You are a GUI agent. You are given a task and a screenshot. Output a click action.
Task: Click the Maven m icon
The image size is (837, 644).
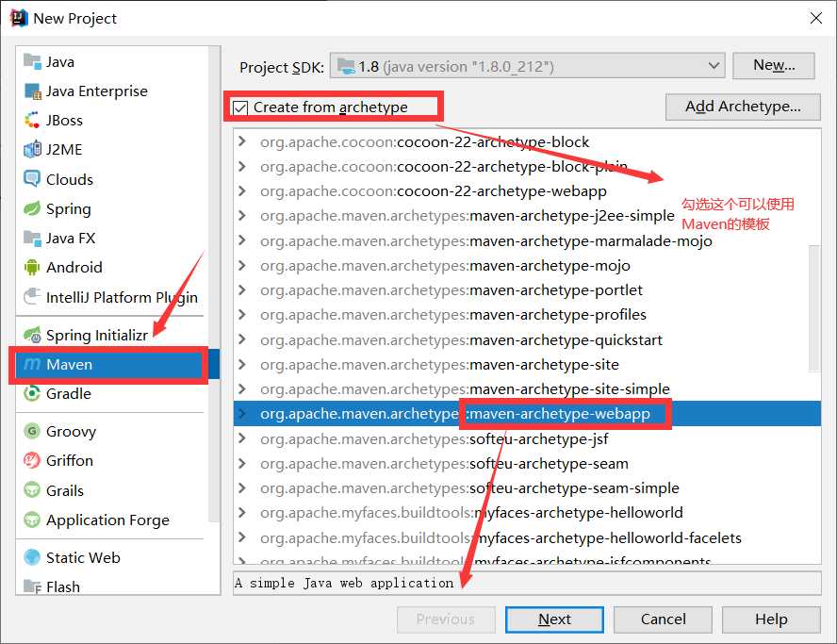pyautogui.click(x=32, y=364)
